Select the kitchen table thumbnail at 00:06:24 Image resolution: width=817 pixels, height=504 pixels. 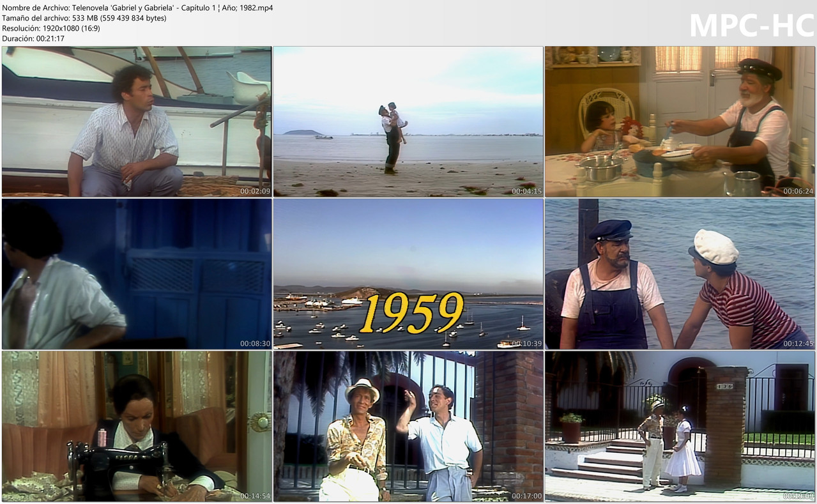680,121
